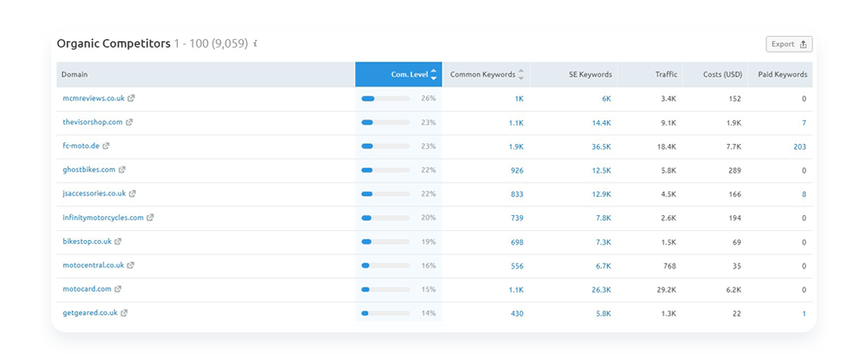Click common keywords value 739 for infinitymotorcycles.com

click(x=516, y=218)
